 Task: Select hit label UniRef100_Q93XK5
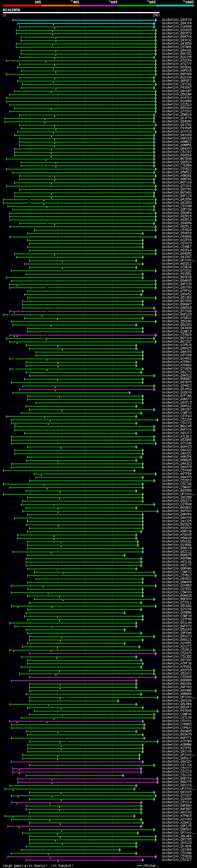click(x=177, y=792)
